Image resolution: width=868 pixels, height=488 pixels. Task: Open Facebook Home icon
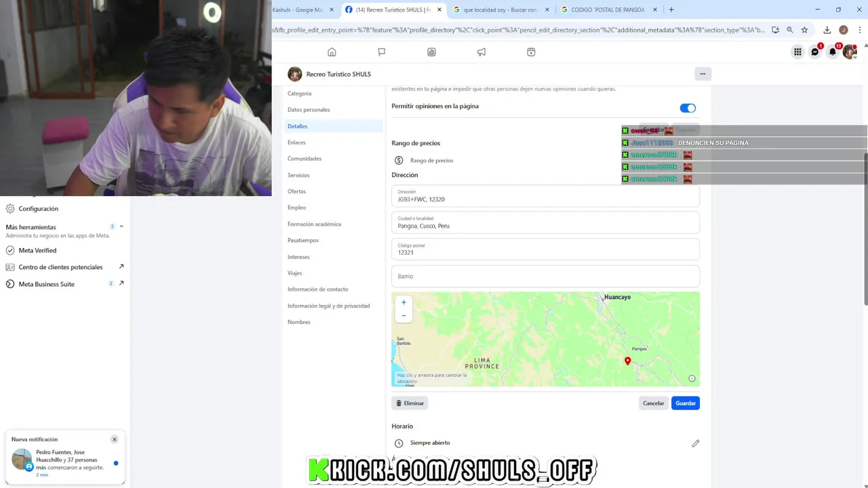tap(332, 52)
